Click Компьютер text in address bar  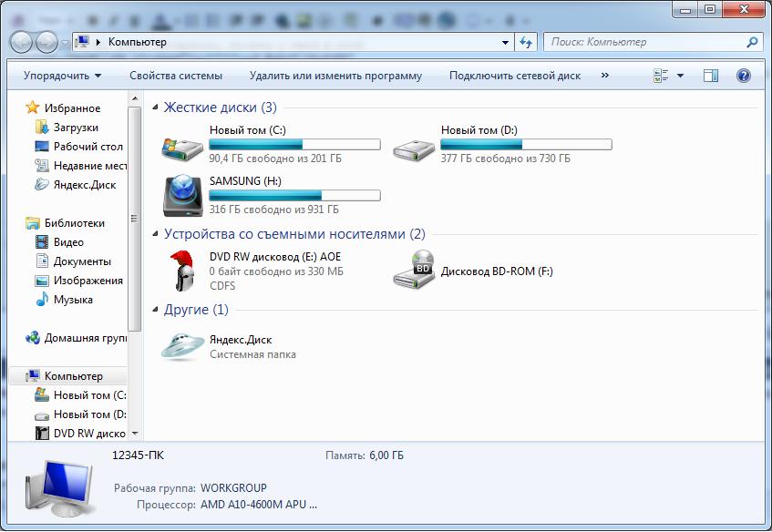click(x=138, y=42)
